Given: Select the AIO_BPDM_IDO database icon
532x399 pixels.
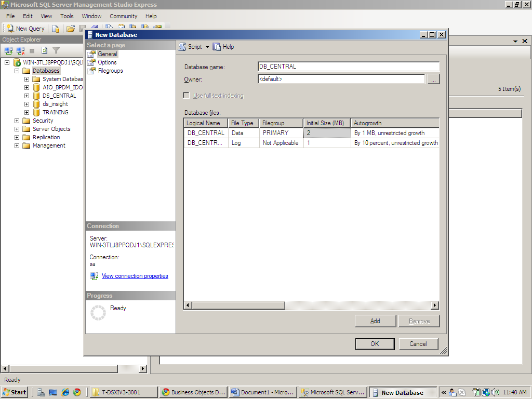Looking at the screenshot, I should pyautogui.click(x=36, y=87).
